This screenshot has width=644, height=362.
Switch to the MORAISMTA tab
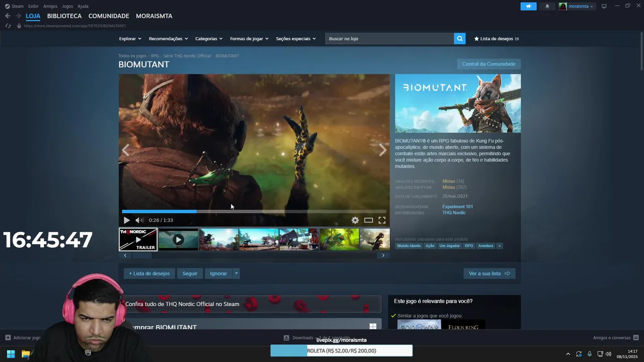154,16
